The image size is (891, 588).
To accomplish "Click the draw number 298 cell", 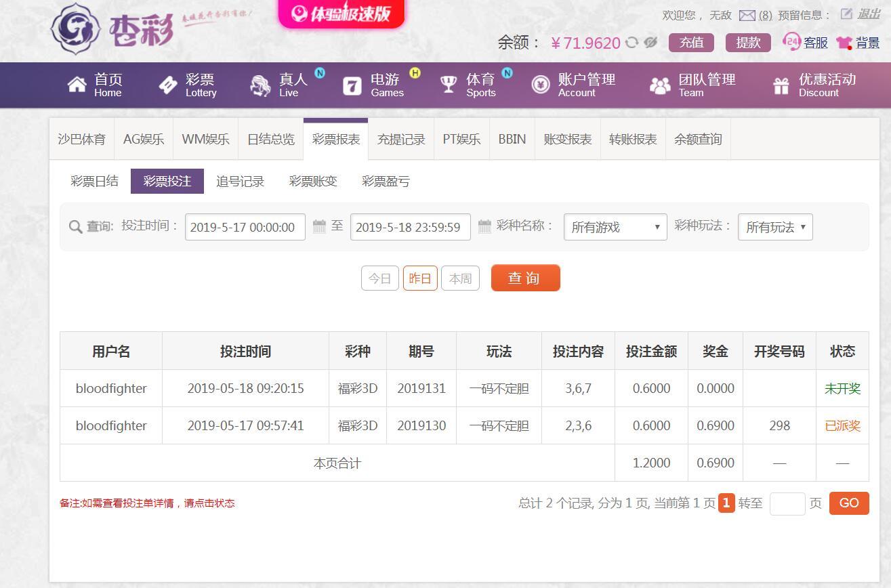I will 780,426.
